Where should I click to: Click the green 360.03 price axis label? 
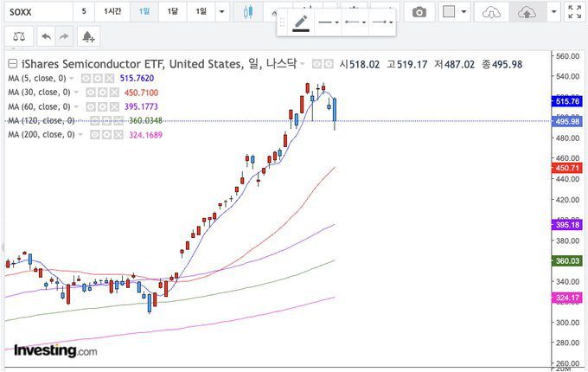click(x=567, y=260)
